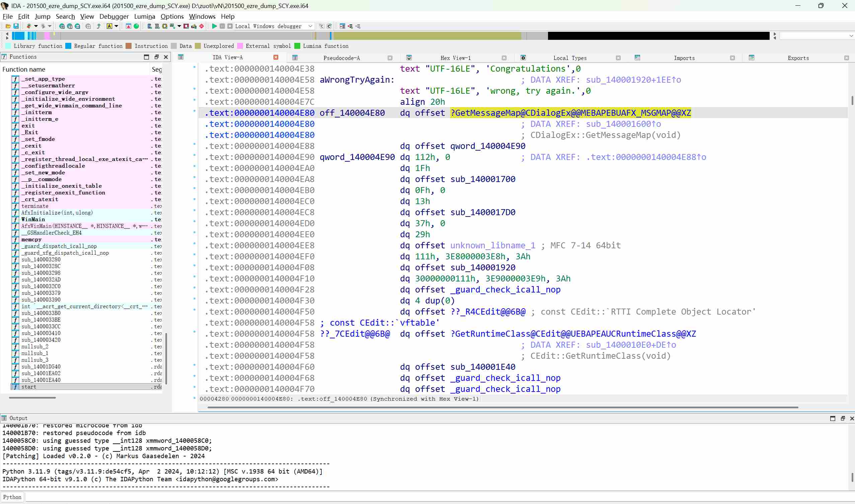Float the Functions panel using its restore icon

pos(156,57)
